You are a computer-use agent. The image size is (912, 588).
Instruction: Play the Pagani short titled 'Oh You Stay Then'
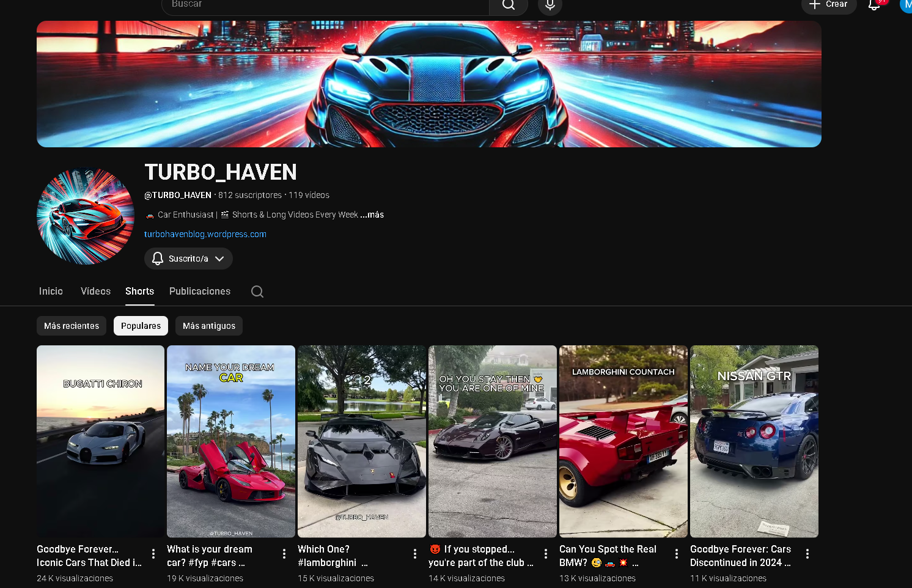pos(493,441)
